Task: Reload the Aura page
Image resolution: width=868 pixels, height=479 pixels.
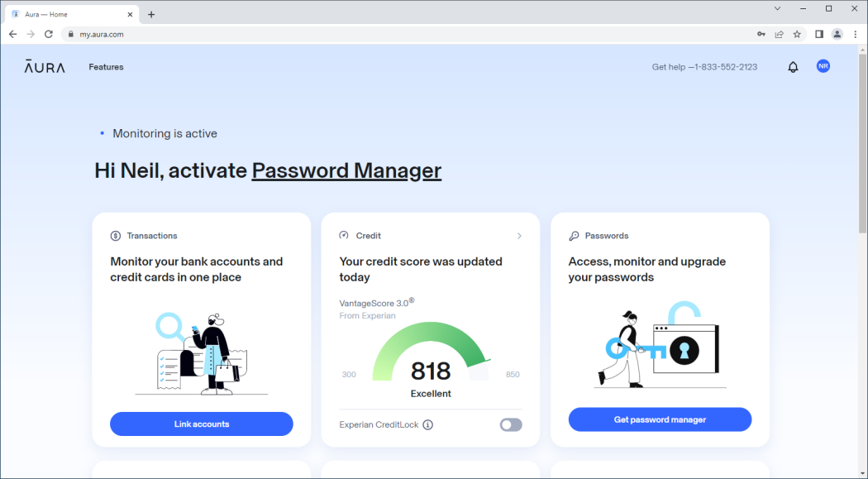Action: coord(49,35)
